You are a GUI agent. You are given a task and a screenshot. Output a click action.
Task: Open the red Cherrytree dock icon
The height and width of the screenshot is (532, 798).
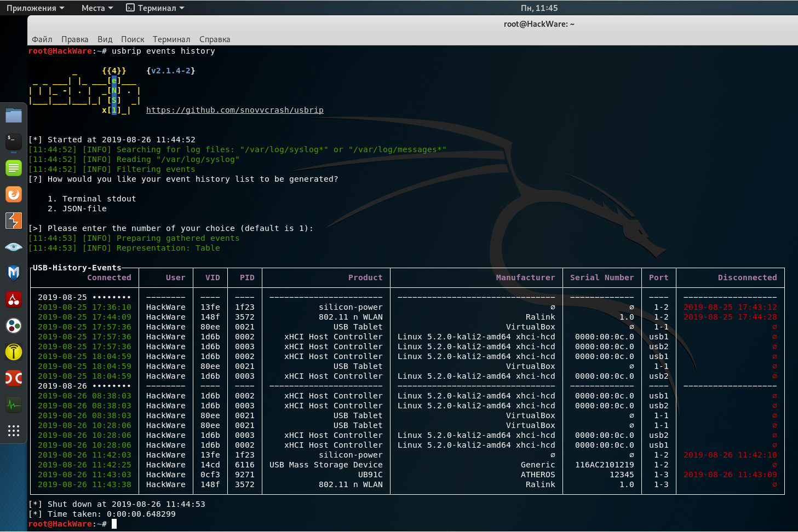14,299
